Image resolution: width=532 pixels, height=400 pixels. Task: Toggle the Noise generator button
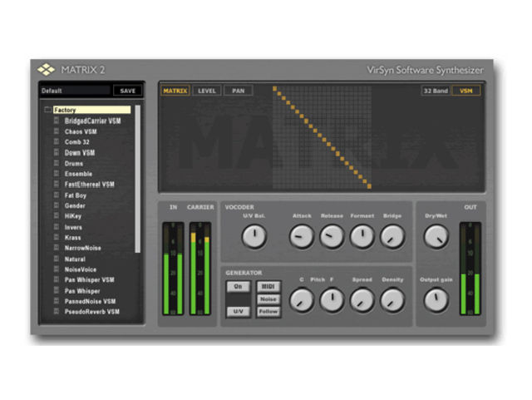point(268,299)
